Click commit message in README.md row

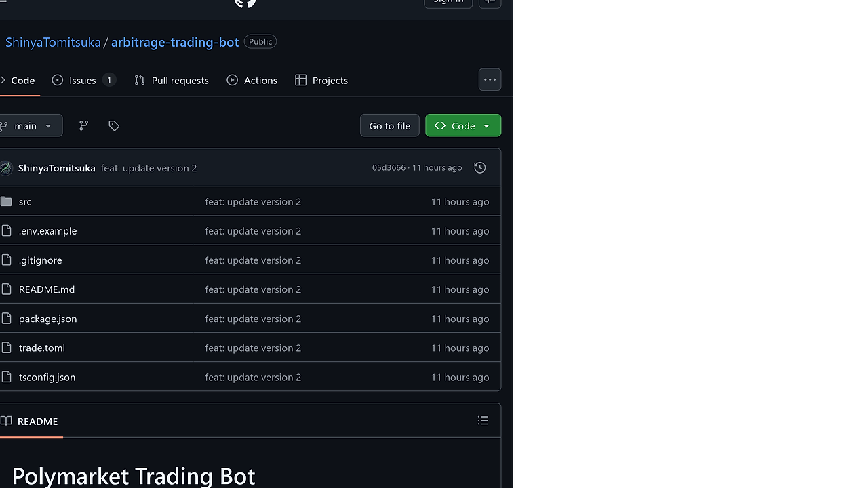tap(253, 289)
